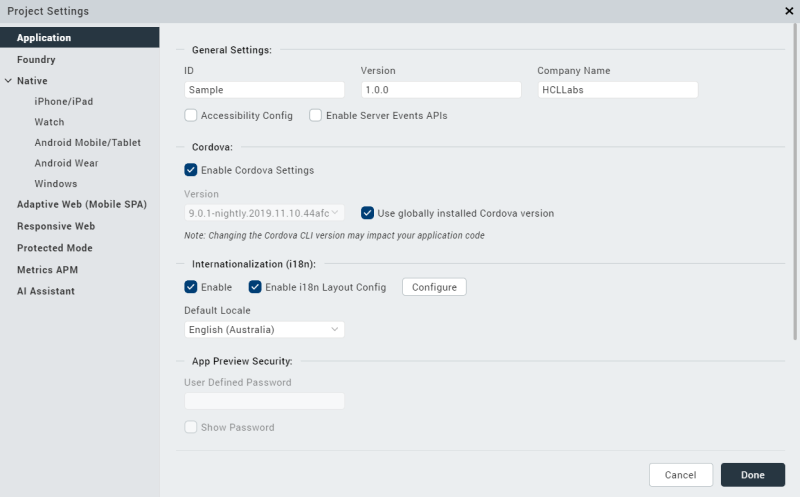Check Enable Server Events APIs

pyautogui.click(x=316, y=116)
